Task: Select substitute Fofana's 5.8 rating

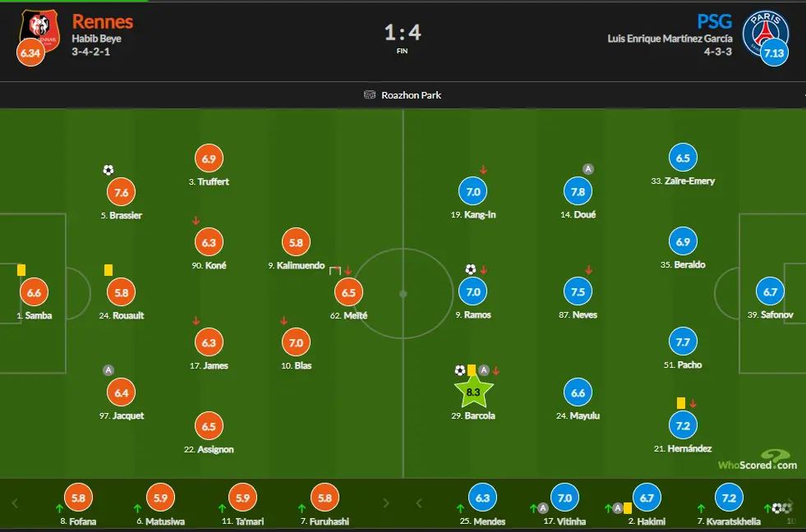Action: 78,498
